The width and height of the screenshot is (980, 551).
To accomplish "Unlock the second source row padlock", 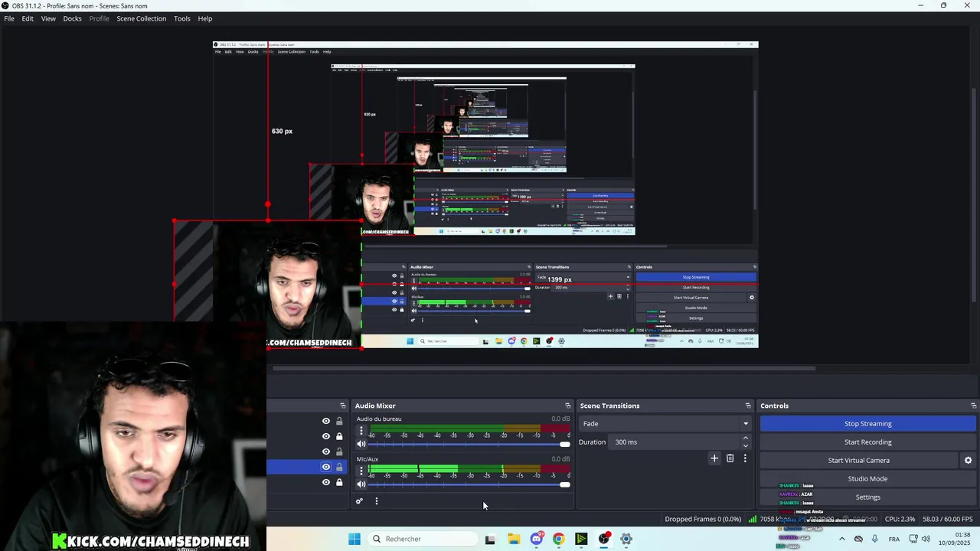I will [339, 436].
